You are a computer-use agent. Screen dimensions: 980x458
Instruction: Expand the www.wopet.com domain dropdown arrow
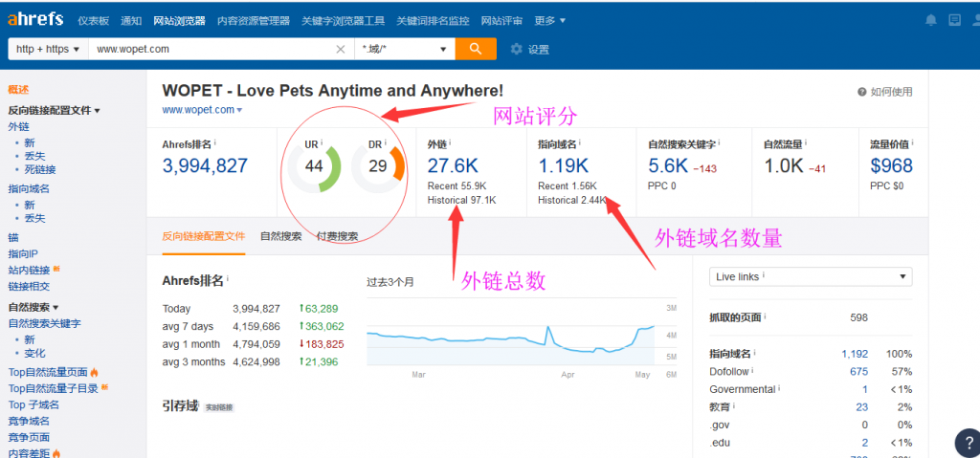(x=240, y=111)
